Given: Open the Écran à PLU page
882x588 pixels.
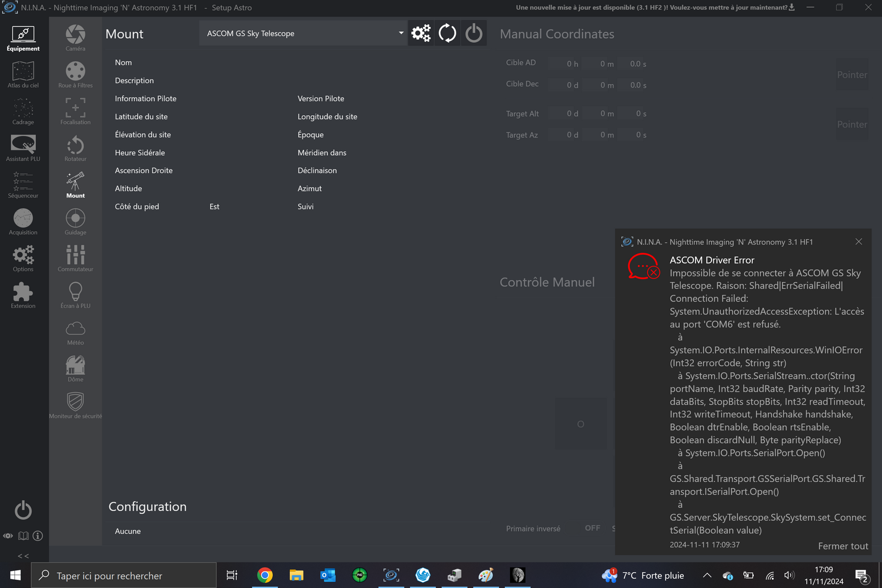Looking at the screenshot, I should tap(75, 295).
